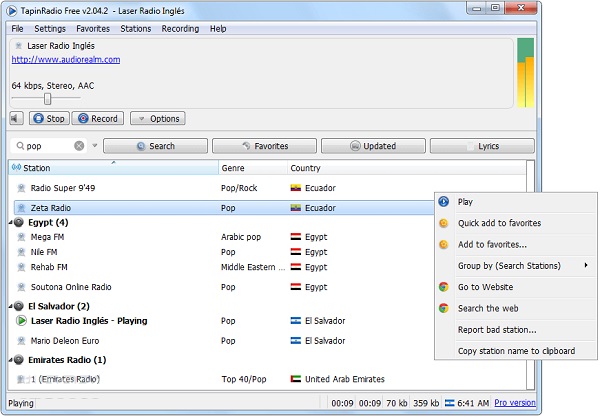This screenshot has width=600, height=418.
Task: Open the Help menu
Action: (218, 29)
